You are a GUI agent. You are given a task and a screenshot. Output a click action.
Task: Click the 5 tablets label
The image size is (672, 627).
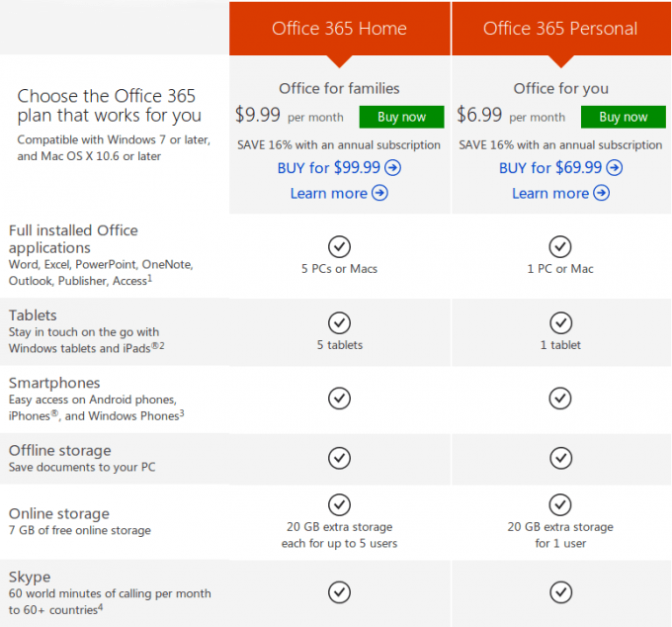coord(339,345)
